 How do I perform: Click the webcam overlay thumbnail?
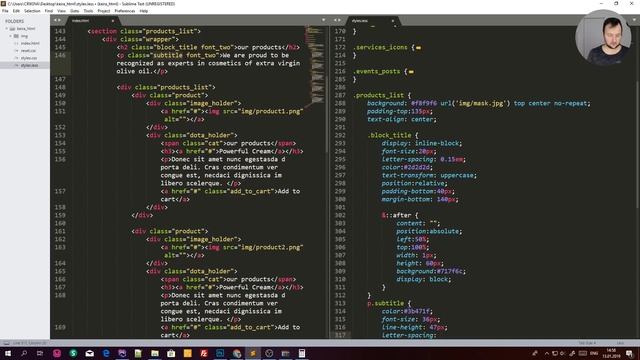click(x=603, y=38)
